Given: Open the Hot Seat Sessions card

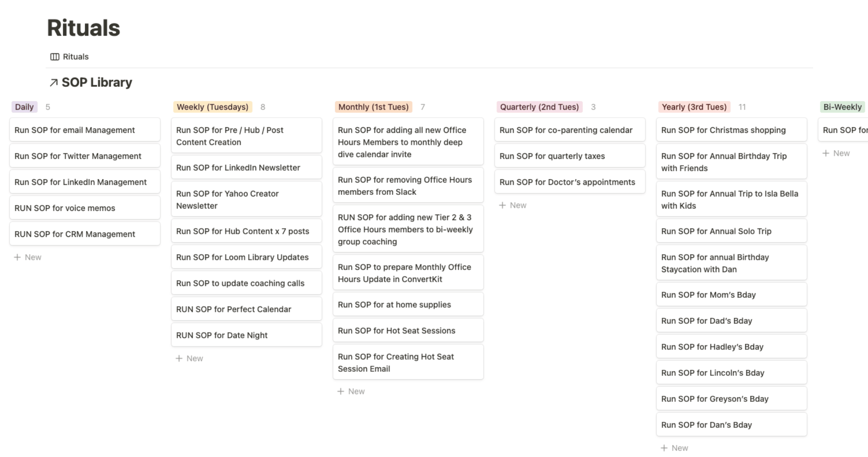Looking at the screenshot, I should (x=408, y=331).
